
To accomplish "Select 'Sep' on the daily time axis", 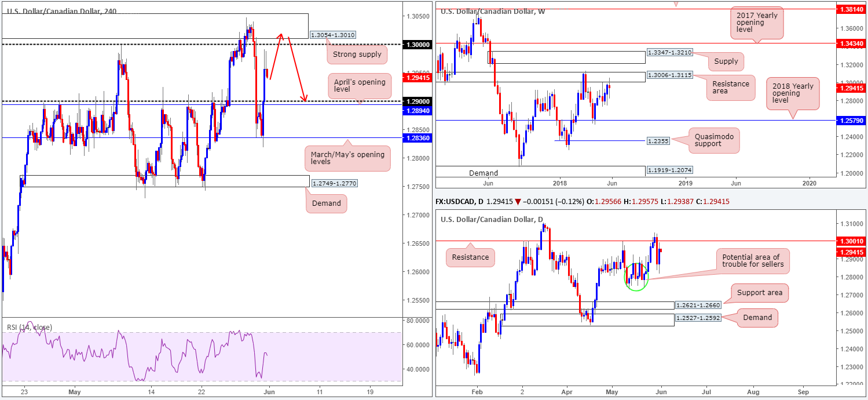I will (x=803, y=392).
